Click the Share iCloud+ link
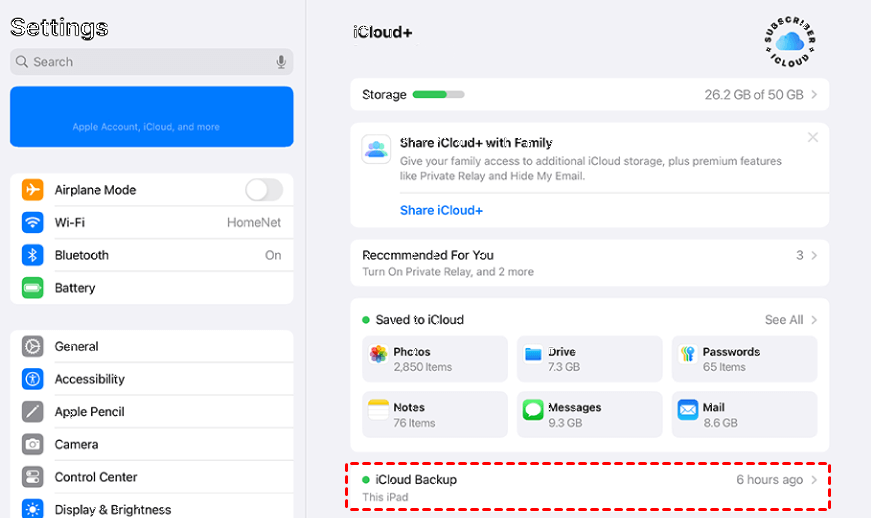 point(441,210)
